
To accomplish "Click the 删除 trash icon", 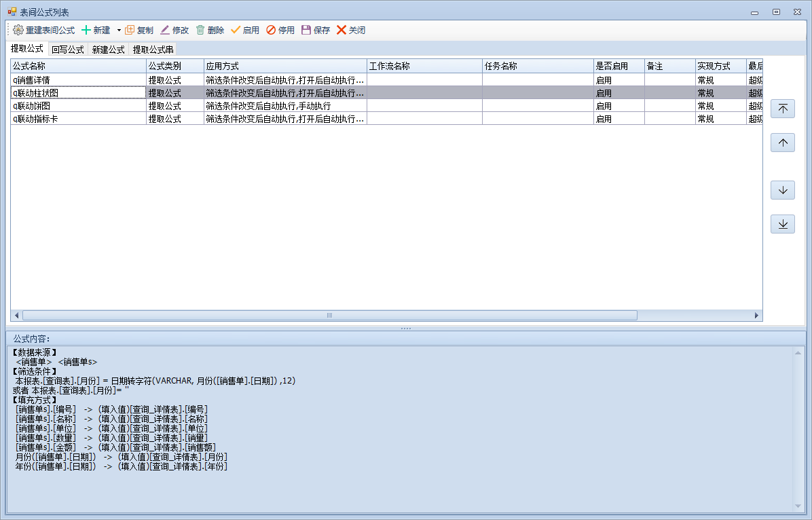I will pyautogui.click(x=200, y=31).
